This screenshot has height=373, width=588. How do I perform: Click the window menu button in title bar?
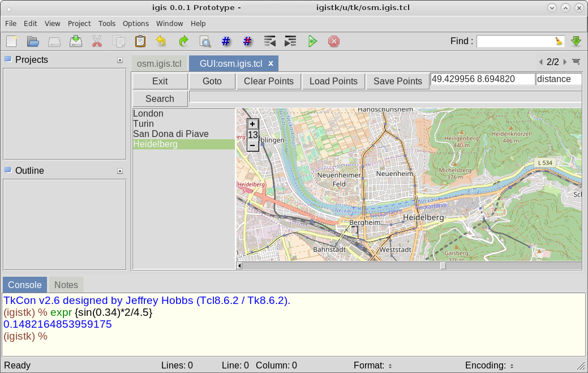tap(9, 9)
